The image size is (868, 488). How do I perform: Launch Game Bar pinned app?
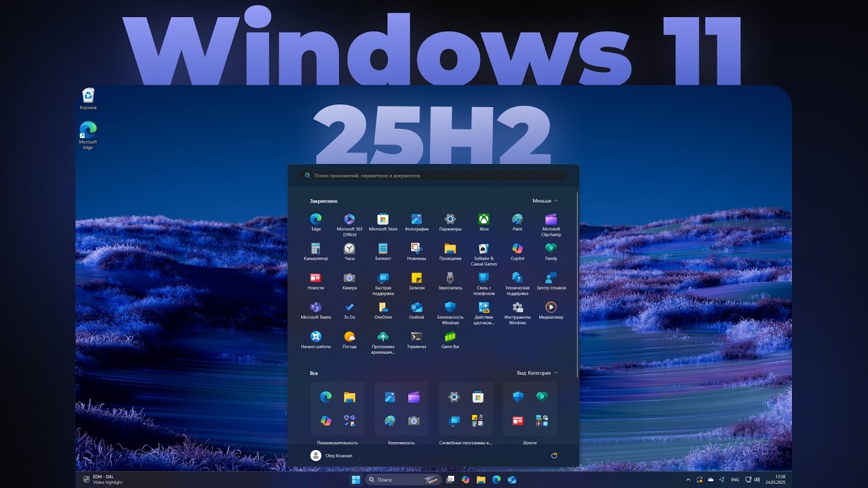450,340
